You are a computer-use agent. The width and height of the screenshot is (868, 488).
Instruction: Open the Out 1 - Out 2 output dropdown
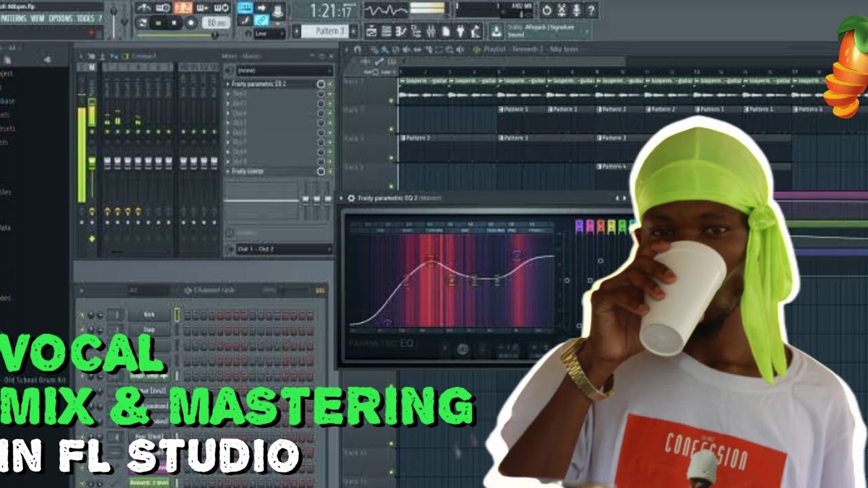coord(284,249)
